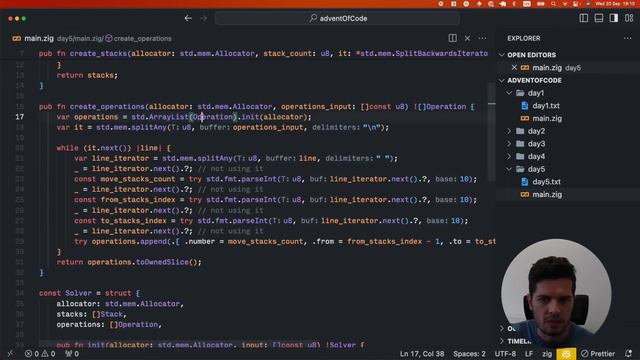Toggle the primary side bar layout icon

click(x=584, y=18)
